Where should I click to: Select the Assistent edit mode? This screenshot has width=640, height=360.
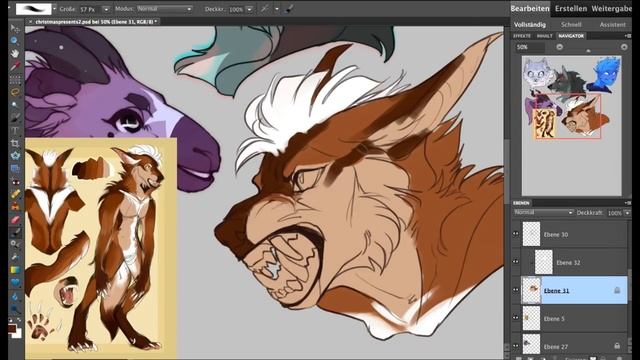tap(612, 24)
